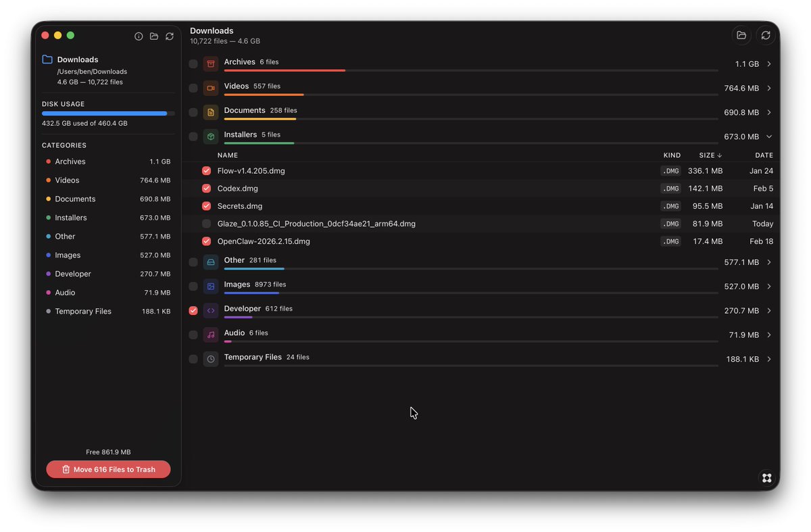Click the open folder icon in sidebar header

[x=154, y=37]
